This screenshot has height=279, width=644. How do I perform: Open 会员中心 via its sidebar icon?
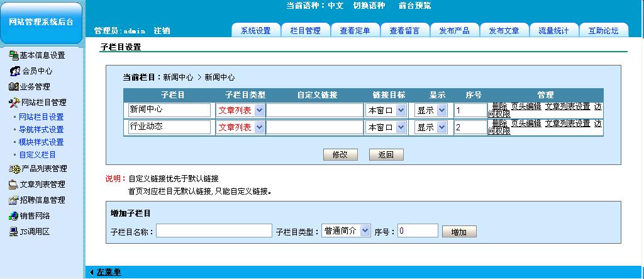tap(15, 71)
